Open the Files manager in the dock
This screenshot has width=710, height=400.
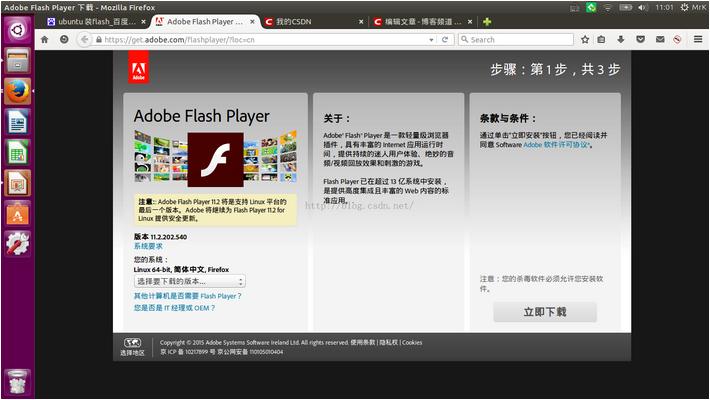click(18, 60)
